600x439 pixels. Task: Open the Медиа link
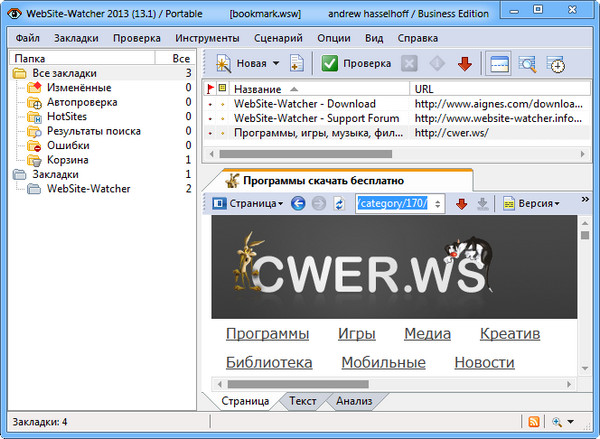coord(427,334)
